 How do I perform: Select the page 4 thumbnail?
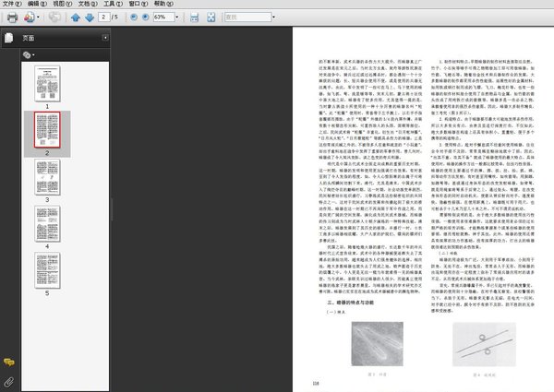(x=47, y=224)
